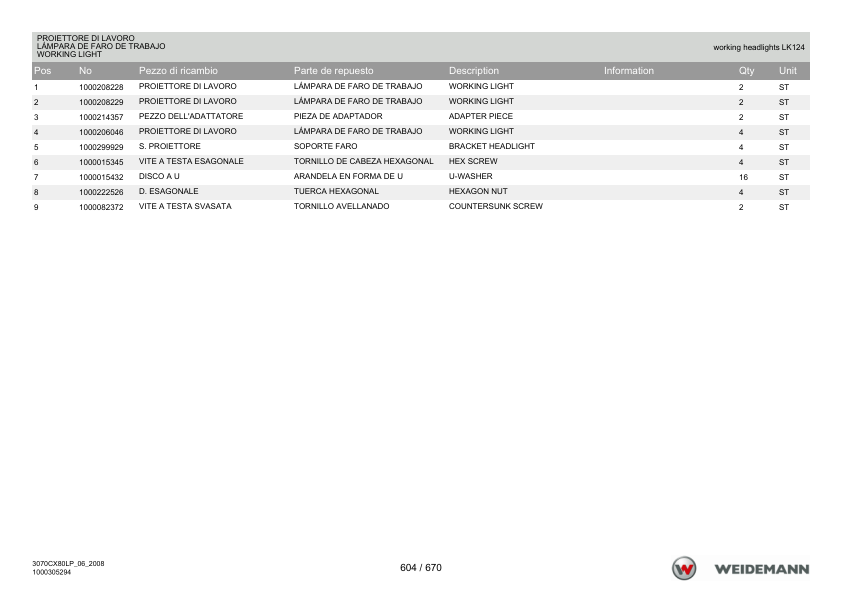Click 'PROIETTORE DI LAVORO' in row 4

click(x=187, y=131)
